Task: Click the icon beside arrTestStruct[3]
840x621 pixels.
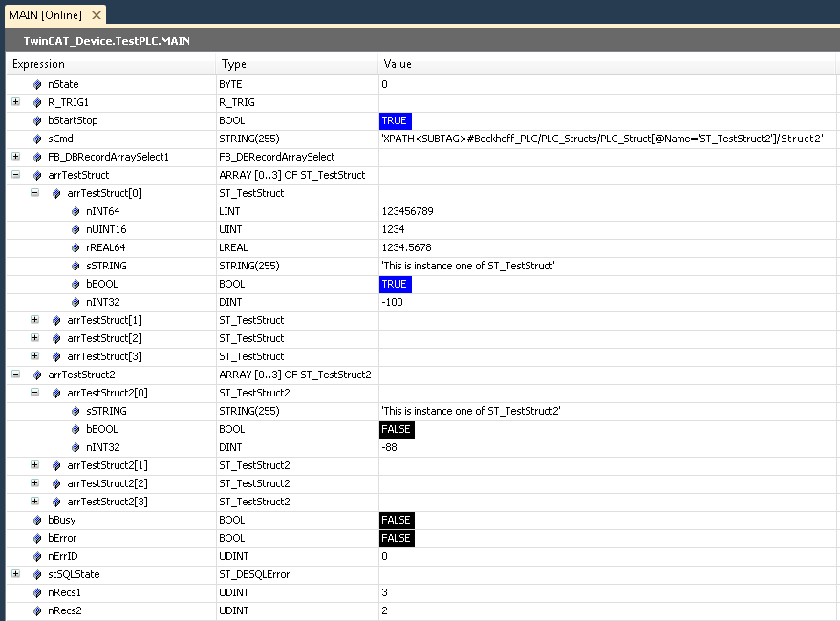Action: [x=56, y=357]
